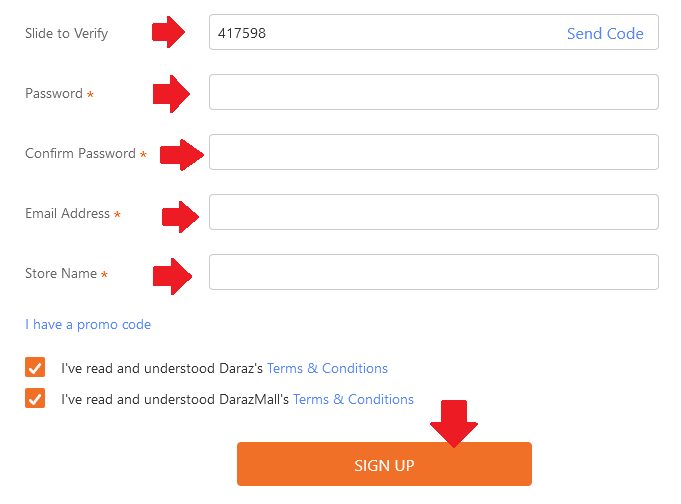Click the orange SIGN UP button
The height and width of the screenshot is (504, 681).
(x=384, y=465)
